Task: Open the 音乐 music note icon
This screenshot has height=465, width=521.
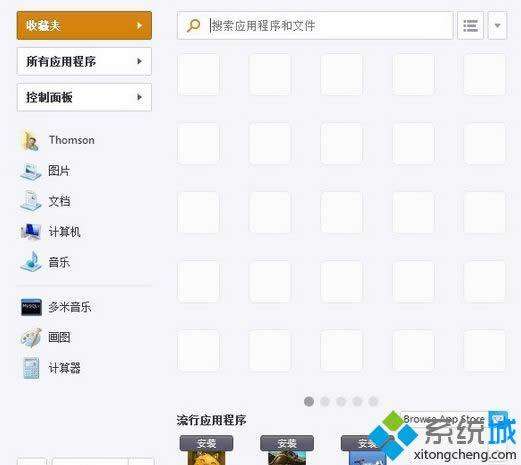Action: pyautogui.click(x=31, y=262)
